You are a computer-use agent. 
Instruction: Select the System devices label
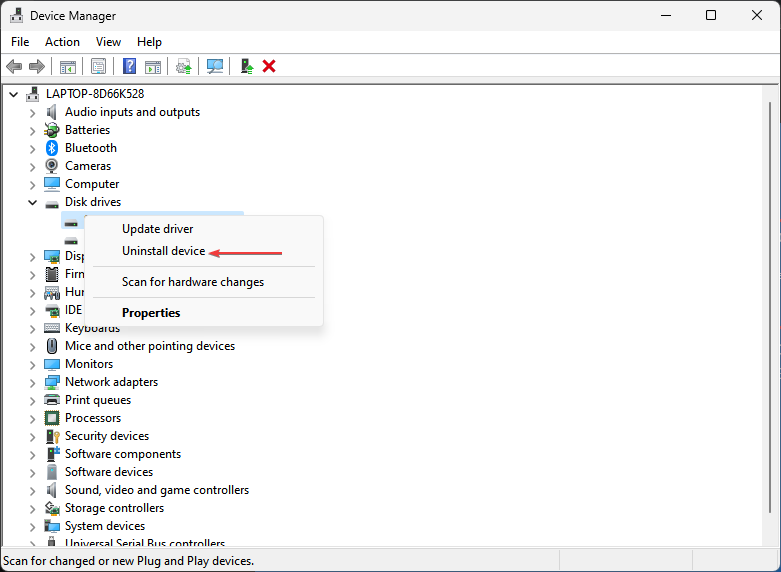[105, 526]
